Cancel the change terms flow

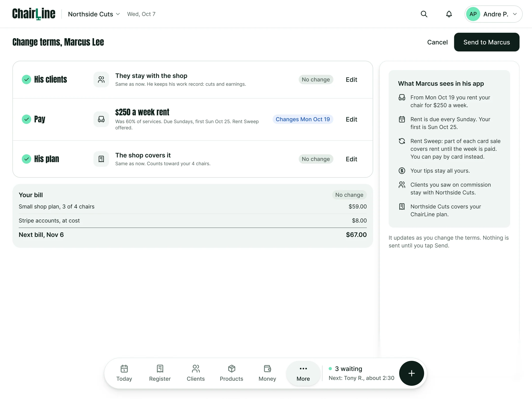[x=437, y=42]
